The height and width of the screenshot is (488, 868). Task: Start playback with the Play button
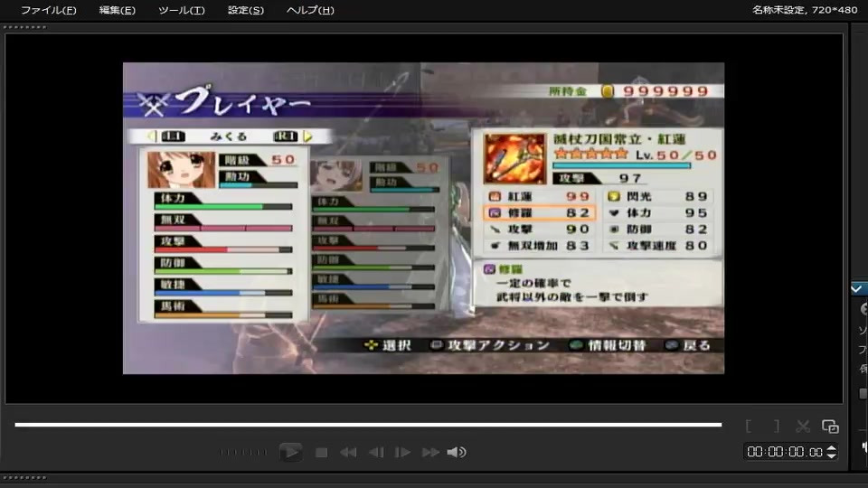[x=290, y=453]
